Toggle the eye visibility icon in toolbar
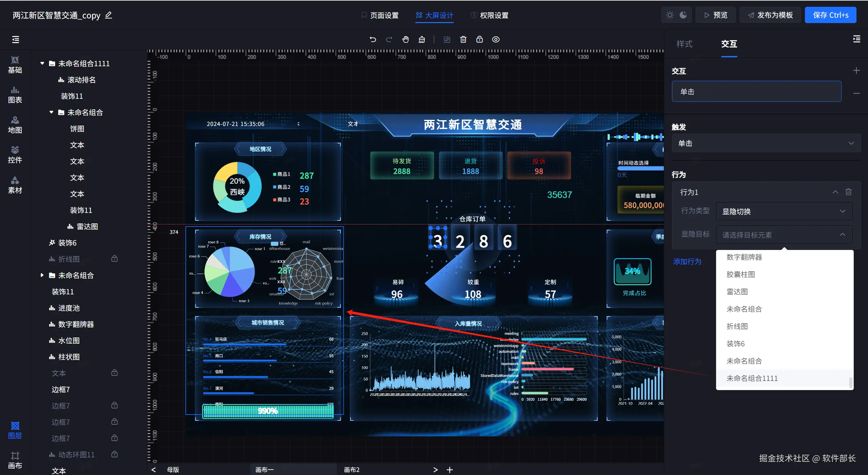 pyautogui.click(x=496, y=39)
